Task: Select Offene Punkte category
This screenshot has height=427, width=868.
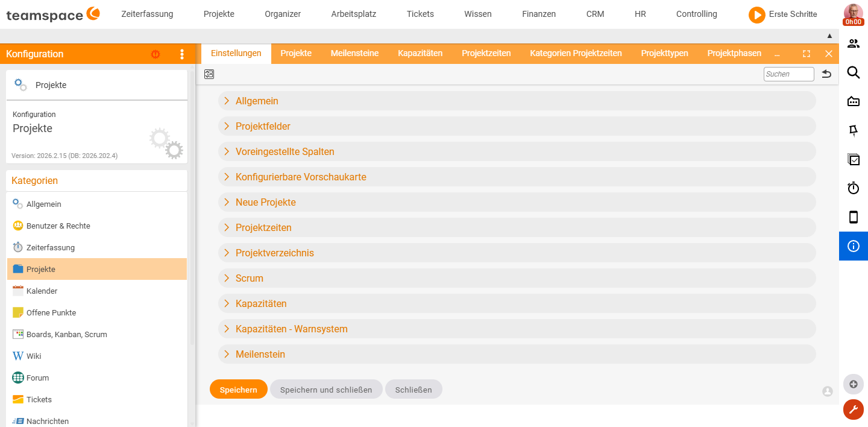Action: tap(97, 312)
